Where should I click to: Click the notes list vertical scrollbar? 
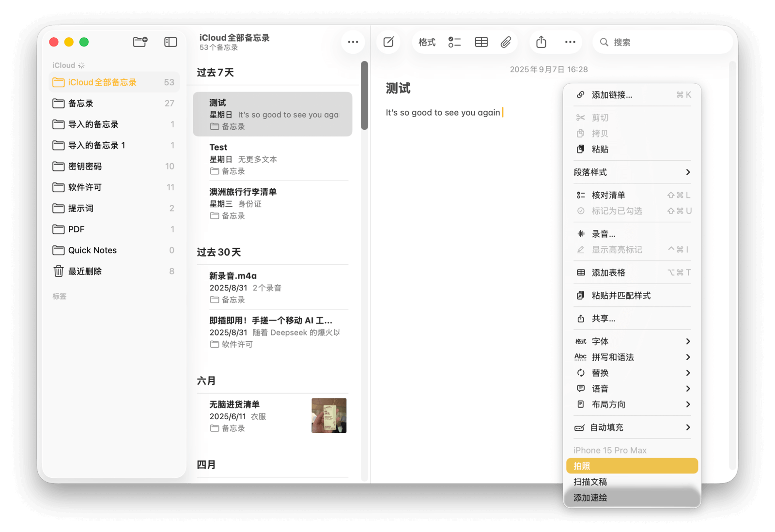(x=364, y=95)
